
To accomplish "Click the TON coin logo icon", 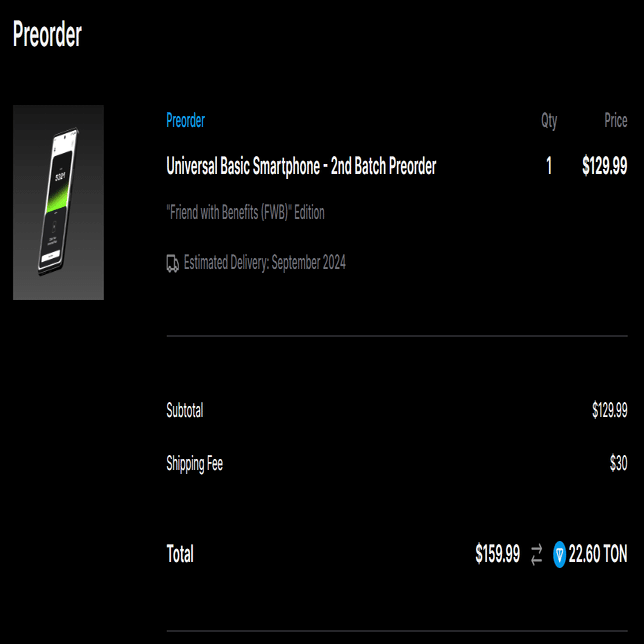I will pyautogui.click(x=559, y=554).
